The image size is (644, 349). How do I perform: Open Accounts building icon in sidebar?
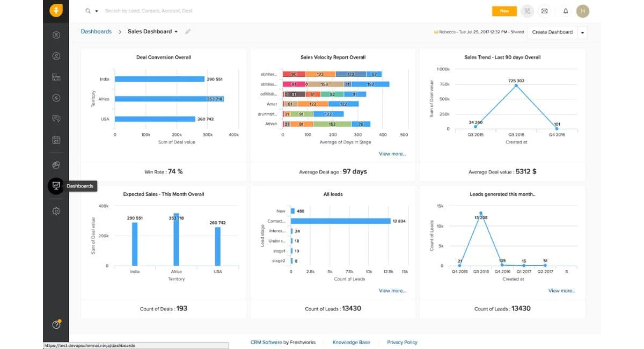tap(56, 77)
